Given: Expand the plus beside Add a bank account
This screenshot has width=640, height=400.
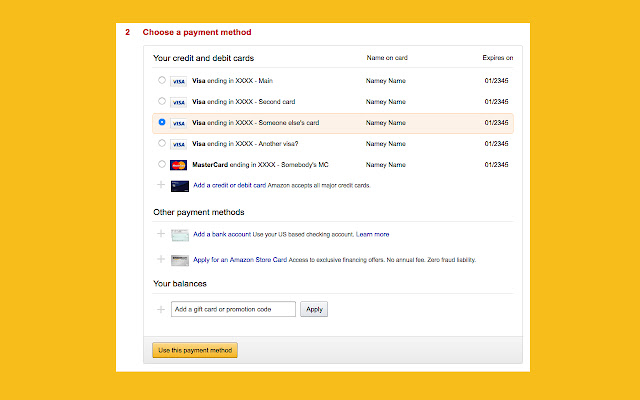Looking at the screenshot, I should click(161, 234).
